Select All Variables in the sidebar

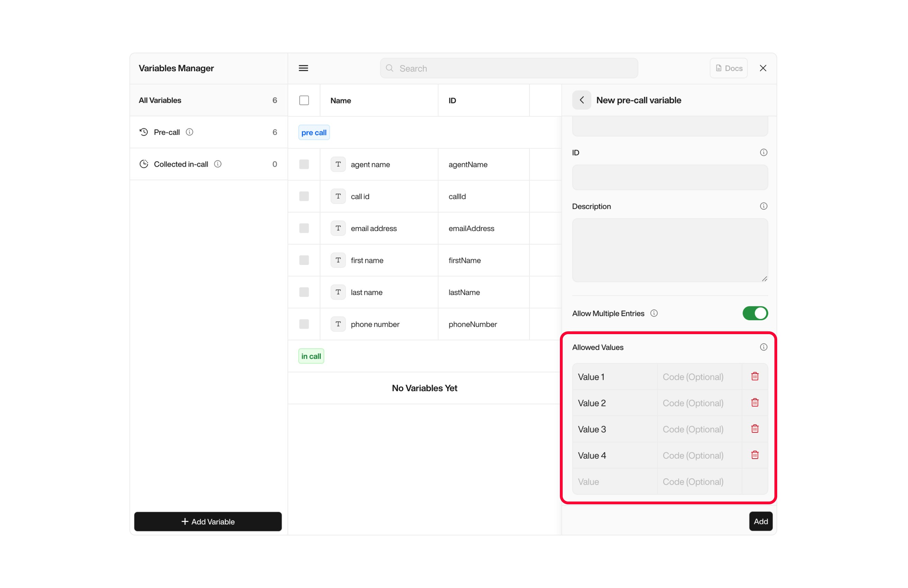pyautogui.click(x=160, y=100)
